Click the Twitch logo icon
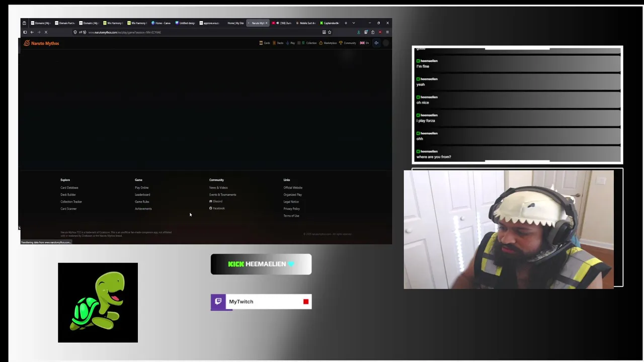The width and height of the screenshot is (644, 362). pyautogui.click(x=218, y=301)
